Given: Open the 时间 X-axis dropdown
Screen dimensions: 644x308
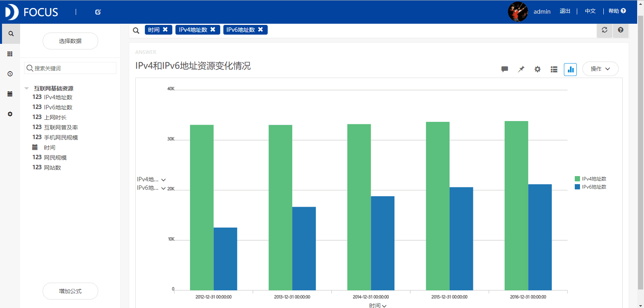Looking at the screenshot, I should pos(378,305).
